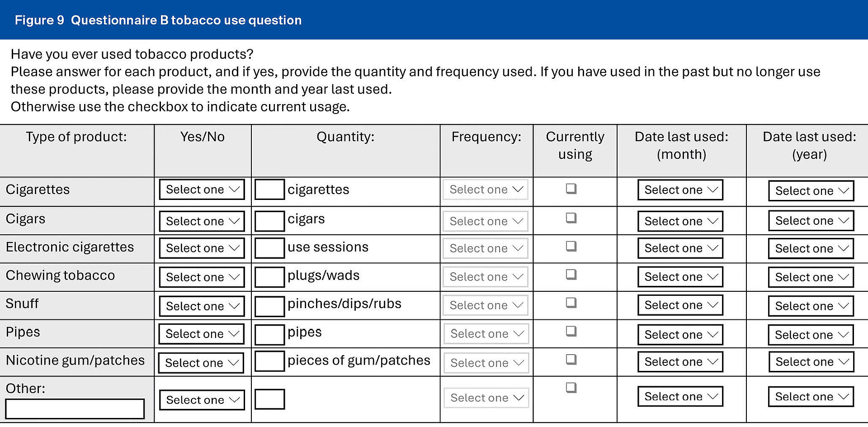Open year last used dropdown for Cigarettes
This screenshot has height=427, width=868.
point(811,191)
